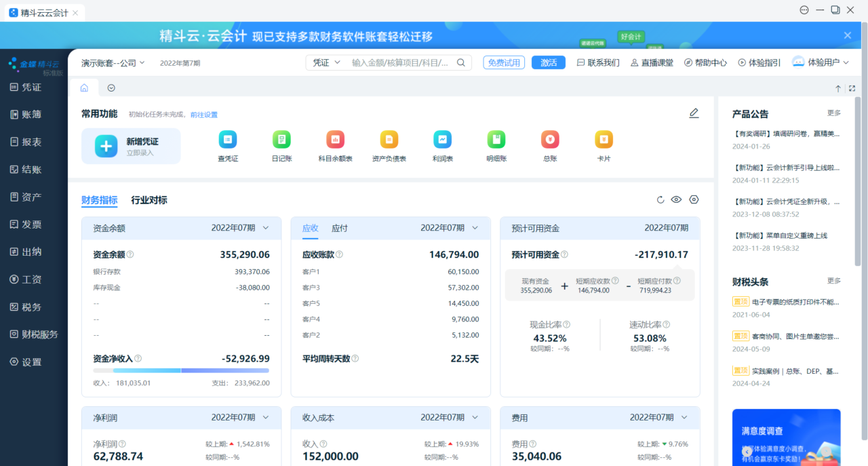Open the 日记账 shortcut icon
The height and width of the screenshot is (466, 868).
[281, 140]
